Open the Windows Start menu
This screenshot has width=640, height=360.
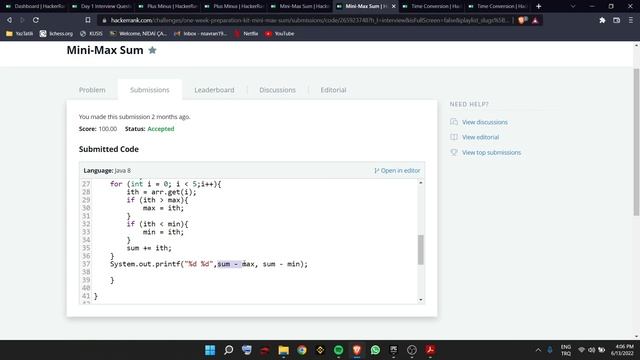[210, 350]
